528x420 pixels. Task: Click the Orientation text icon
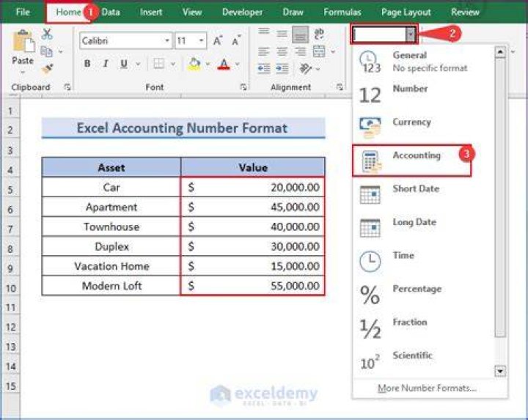[306, 69]
